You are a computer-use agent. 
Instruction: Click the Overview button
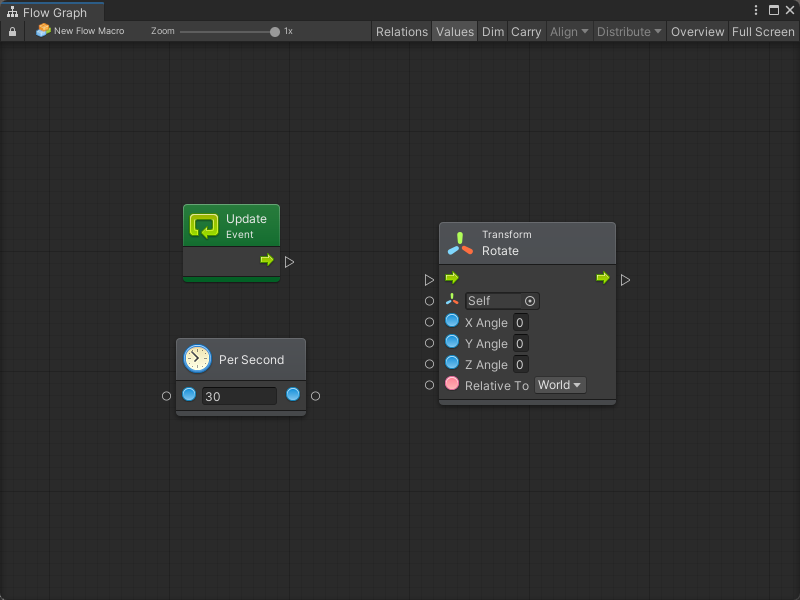[x=697, y=32]
